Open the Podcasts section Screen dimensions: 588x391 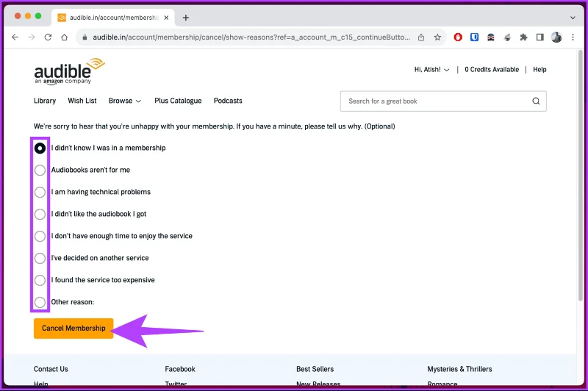tap(228, 101)
